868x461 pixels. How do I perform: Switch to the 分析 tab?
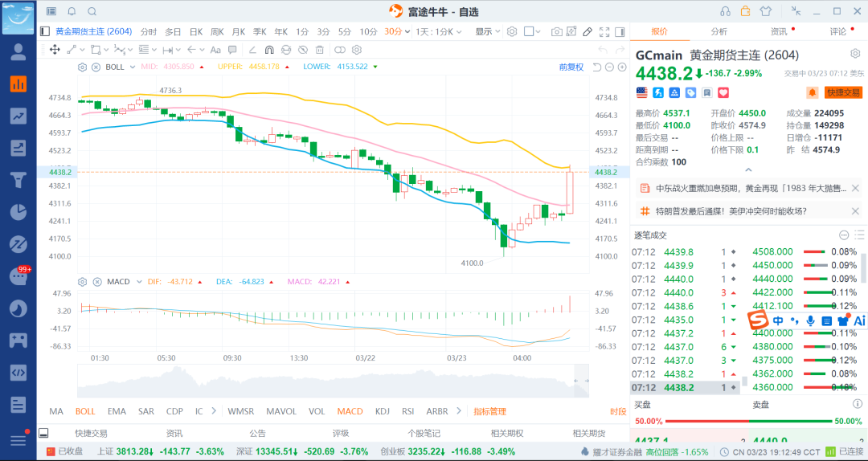click(719, 31)
